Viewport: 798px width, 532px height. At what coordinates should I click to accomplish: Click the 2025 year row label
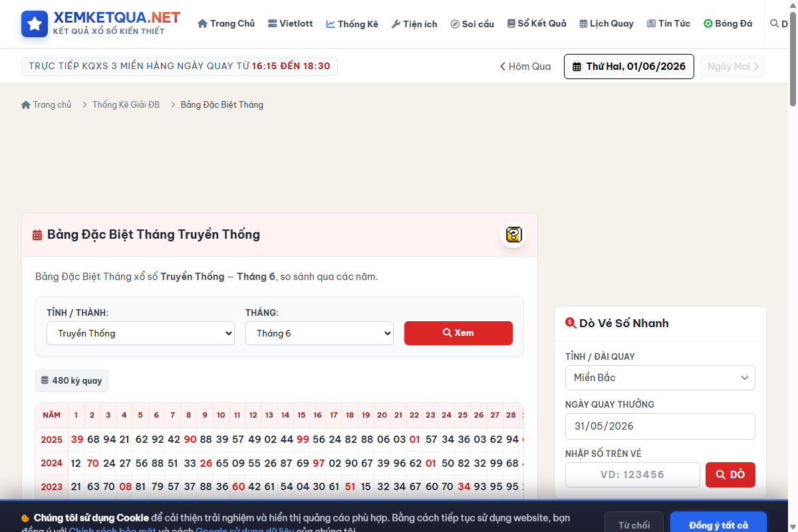[x=52, y=440]
